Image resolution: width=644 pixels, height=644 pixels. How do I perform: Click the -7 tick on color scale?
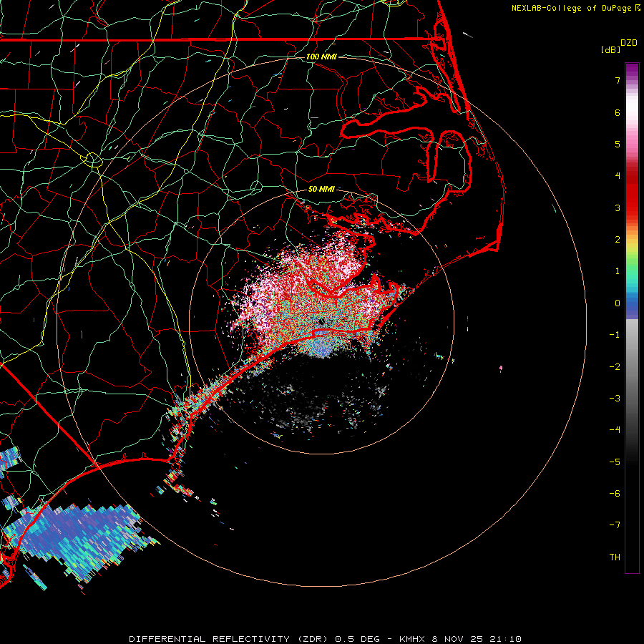coord(615,525)
